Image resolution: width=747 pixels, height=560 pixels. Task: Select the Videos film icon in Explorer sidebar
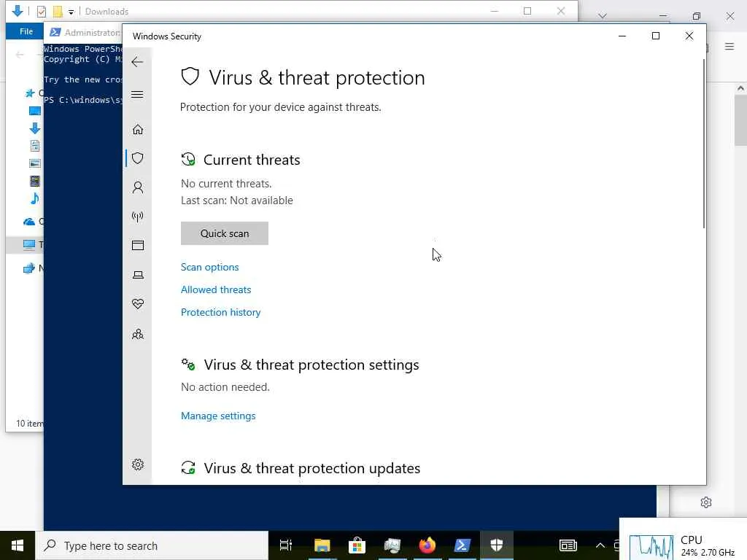click(35, 181)
